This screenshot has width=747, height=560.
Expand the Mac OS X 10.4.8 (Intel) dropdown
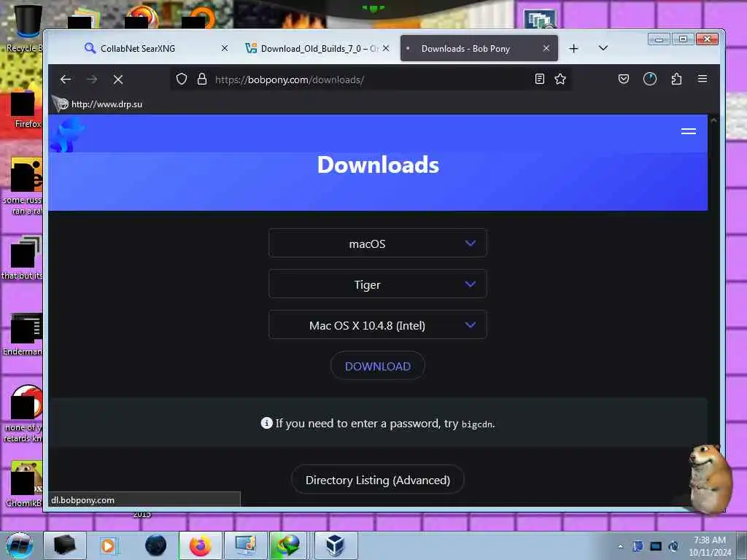[377, 325]
